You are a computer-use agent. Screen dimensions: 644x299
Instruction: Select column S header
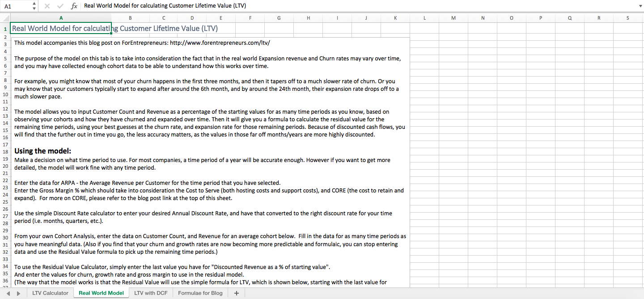pos(628,18)
